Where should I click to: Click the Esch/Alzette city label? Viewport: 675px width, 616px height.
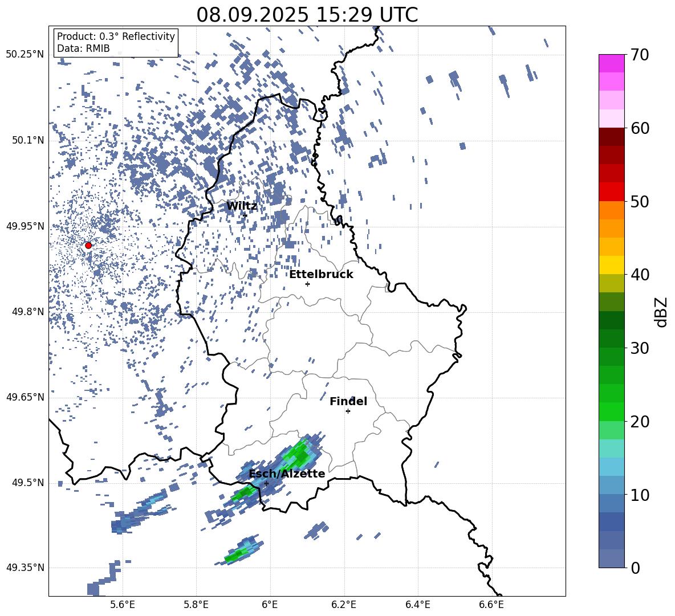(287, 474)
